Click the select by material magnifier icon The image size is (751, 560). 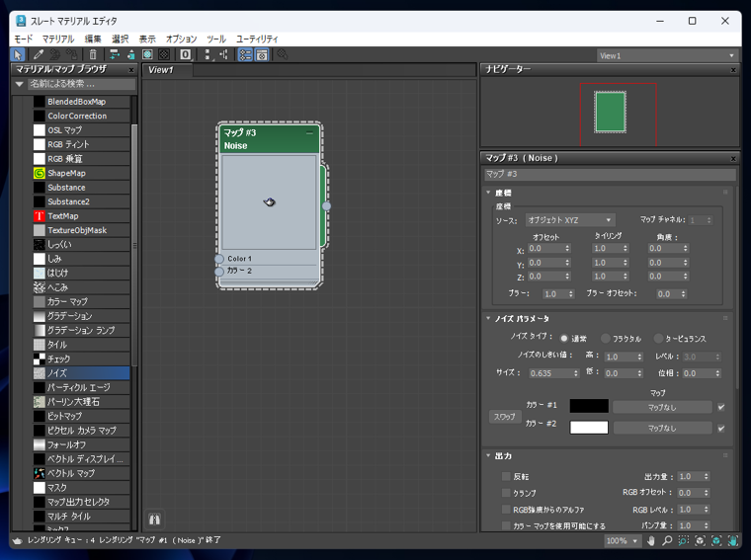[x=283, y=54]
